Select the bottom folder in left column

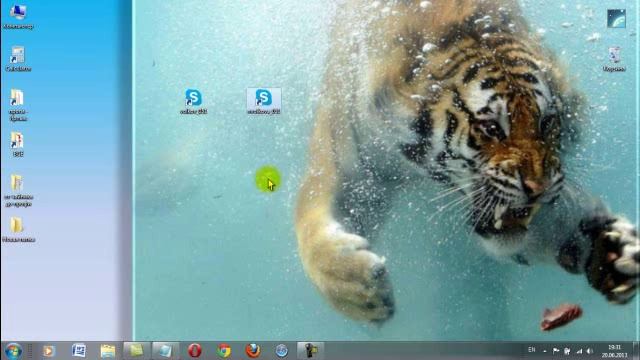18,229
